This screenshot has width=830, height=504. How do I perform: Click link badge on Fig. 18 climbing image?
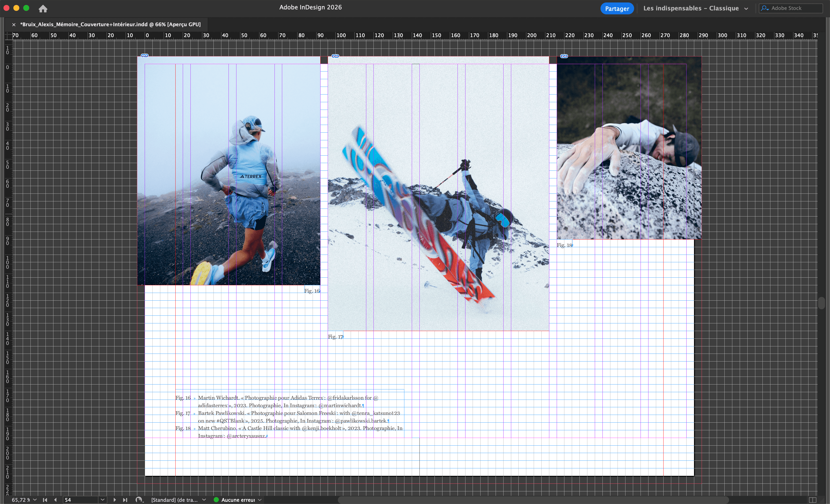[564, 56]
